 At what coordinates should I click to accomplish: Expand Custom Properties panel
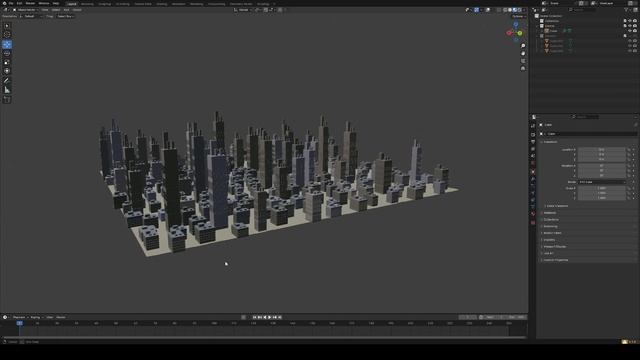click(555, 260)
